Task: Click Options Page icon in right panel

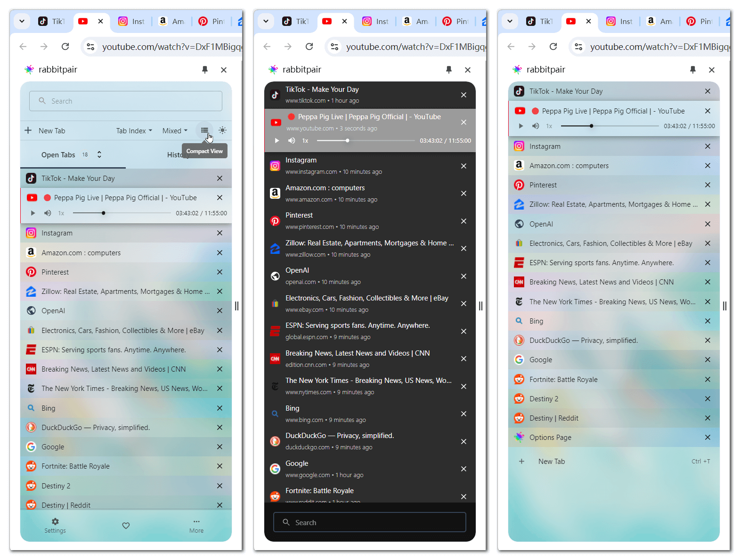Action: 519,437
